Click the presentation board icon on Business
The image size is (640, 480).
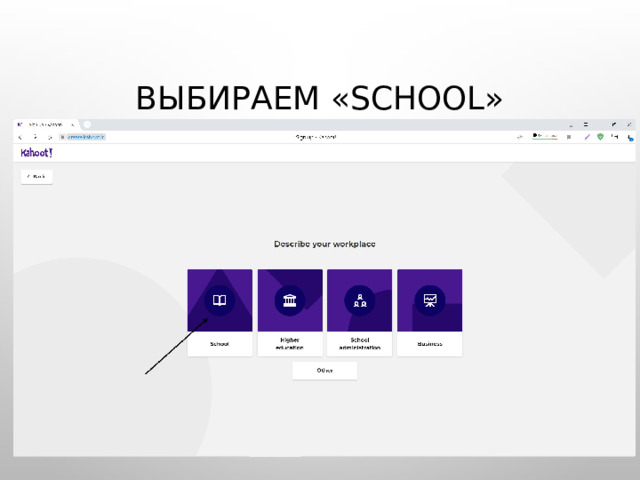430,300
